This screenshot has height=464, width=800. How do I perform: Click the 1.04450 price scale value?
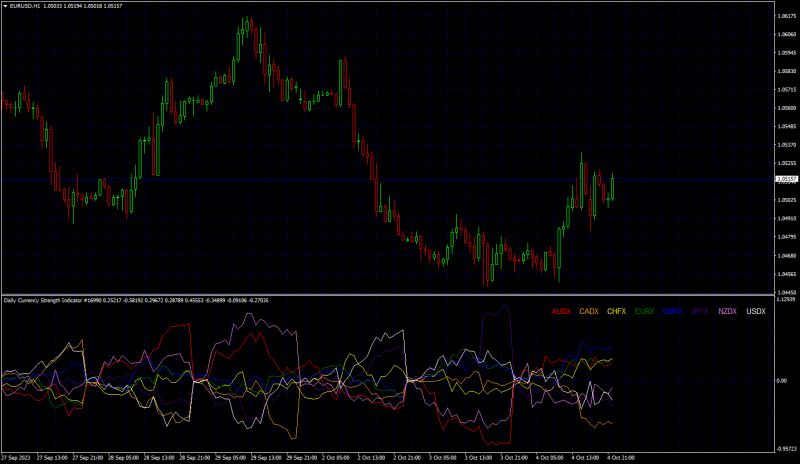(787, 292)
